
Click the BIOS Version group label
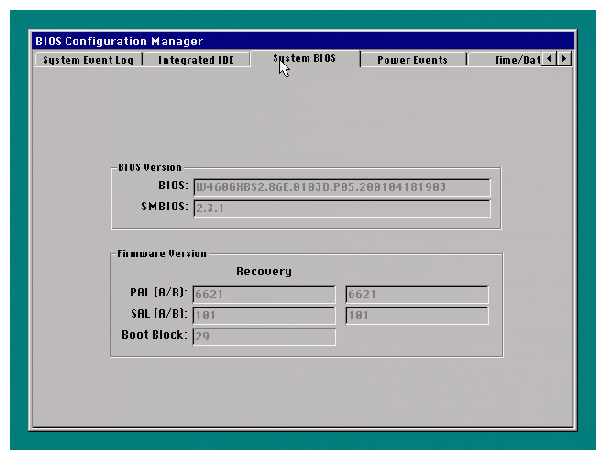[x=150, y=167]
